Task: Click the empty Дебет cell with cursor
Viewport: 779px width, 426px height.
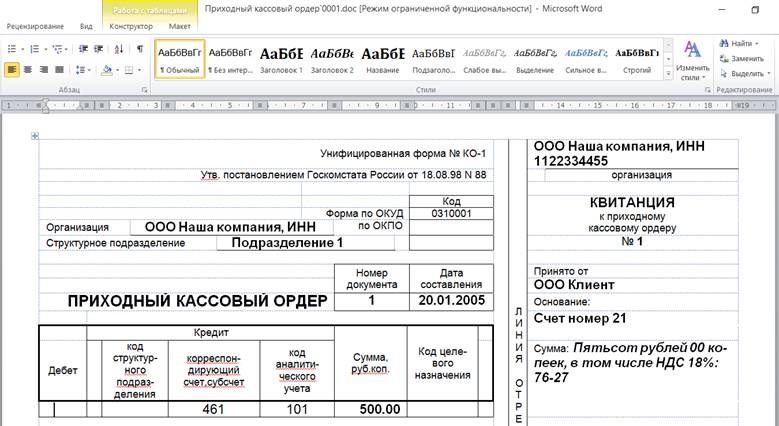Action: coord(63,409)
